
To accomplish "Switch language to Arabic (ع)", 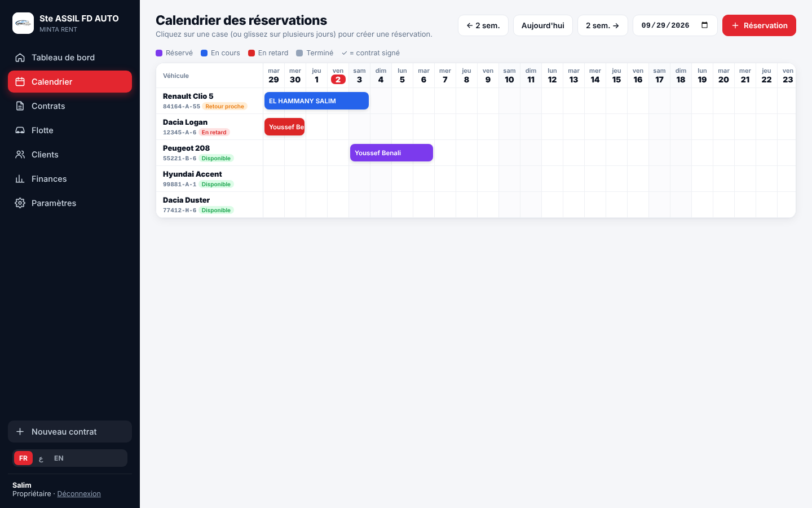I will (41, 458).
